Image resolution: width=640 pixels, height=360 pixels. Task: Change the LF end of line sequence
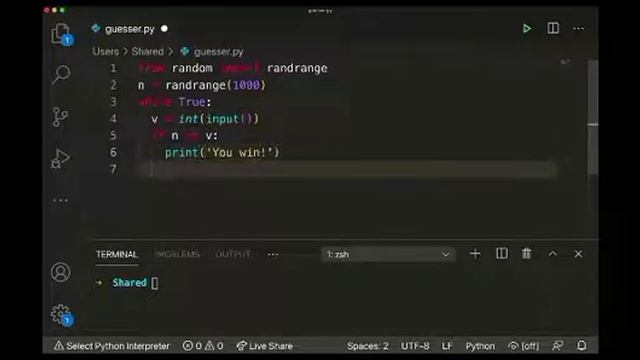point(447,346)
